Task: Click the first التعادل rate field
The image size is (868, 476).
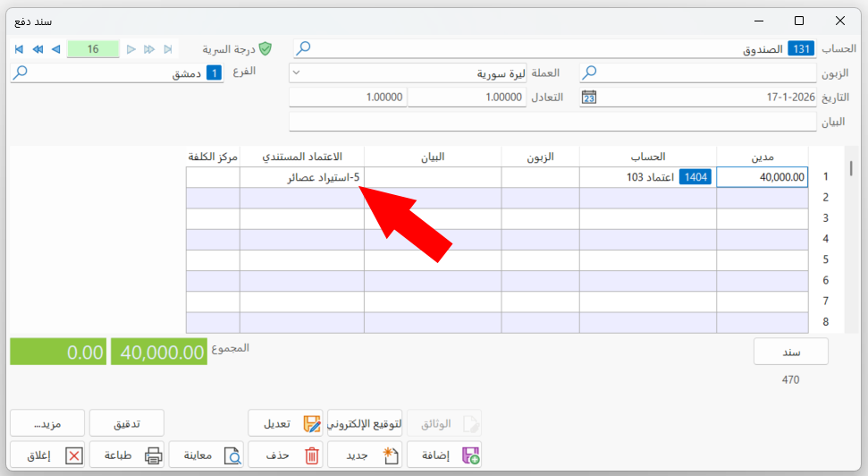Action: pos(468,98)
